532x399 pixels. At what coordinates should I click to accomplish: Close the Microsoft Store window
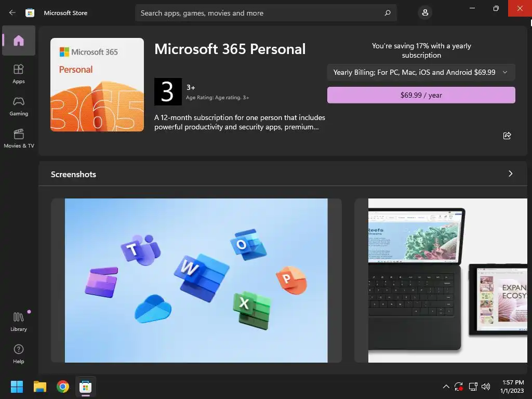click(x=520, y=8)
